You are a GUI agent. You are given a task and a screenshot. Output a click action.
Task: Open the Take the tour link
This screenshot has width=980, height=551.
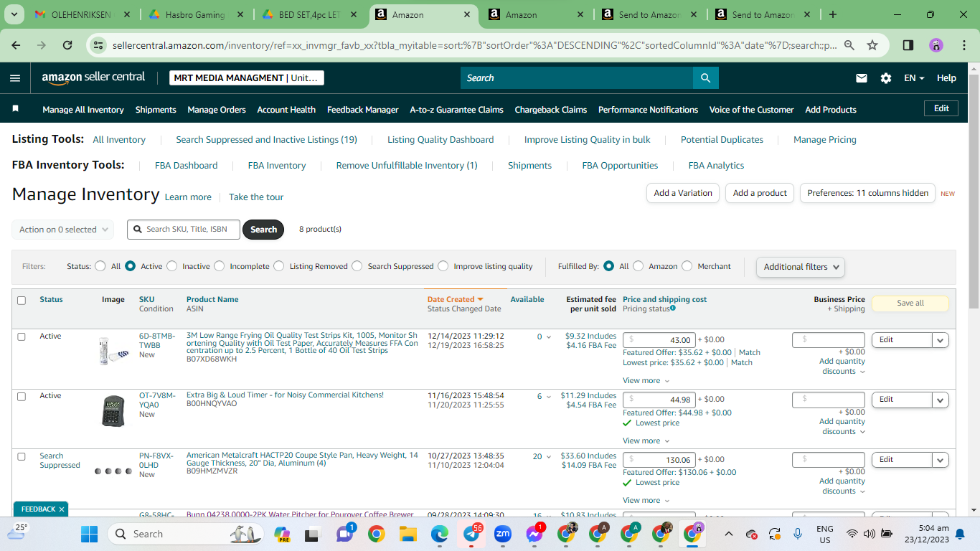pos(256,197)
